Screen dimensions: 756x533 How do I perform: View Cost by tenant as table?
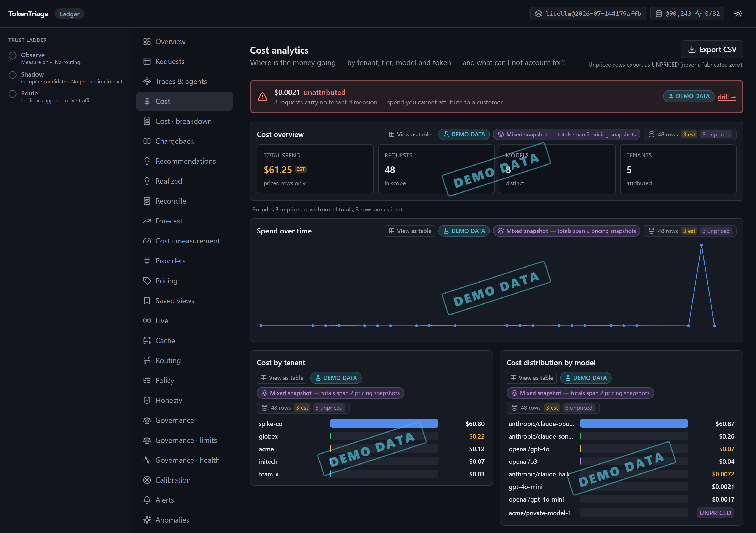pyautogui.click(x=282, y=378)
